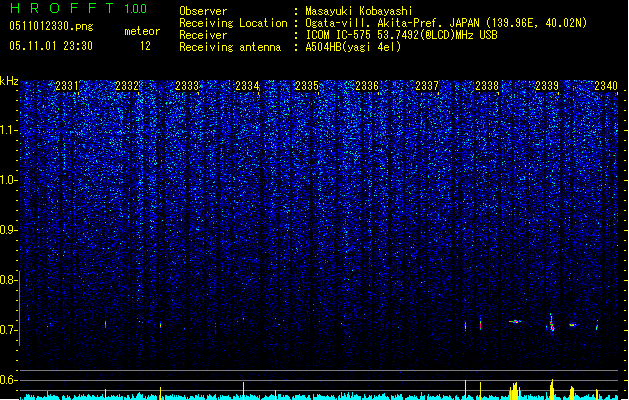Click the horizontal meteor echo after 2338
This screenshot has width=629, height=400.
coord(515,321)
